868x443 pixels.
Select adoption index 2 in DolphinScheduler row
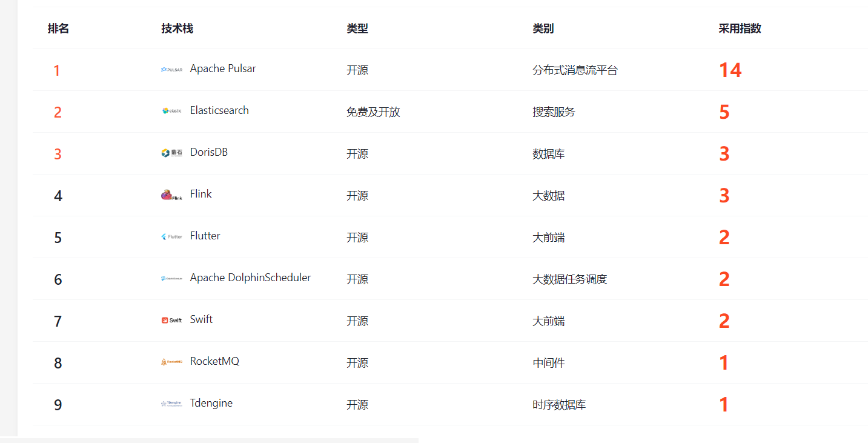(724, 279)
